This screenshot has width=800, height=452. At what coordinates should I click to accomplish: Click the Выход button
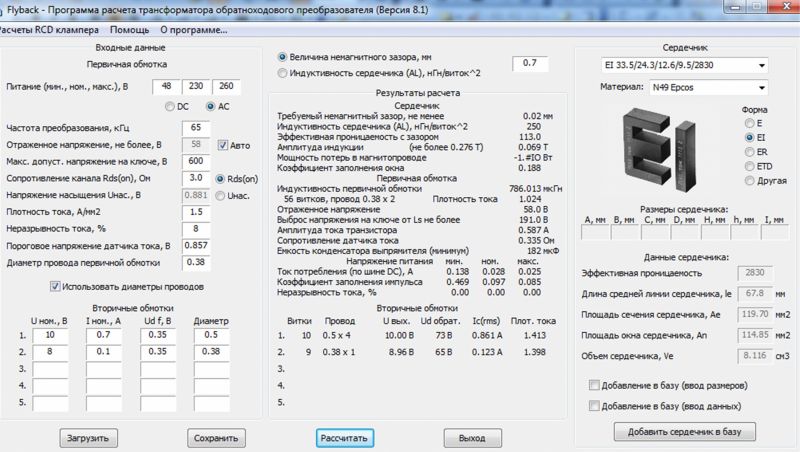click(x=472, y=438)
